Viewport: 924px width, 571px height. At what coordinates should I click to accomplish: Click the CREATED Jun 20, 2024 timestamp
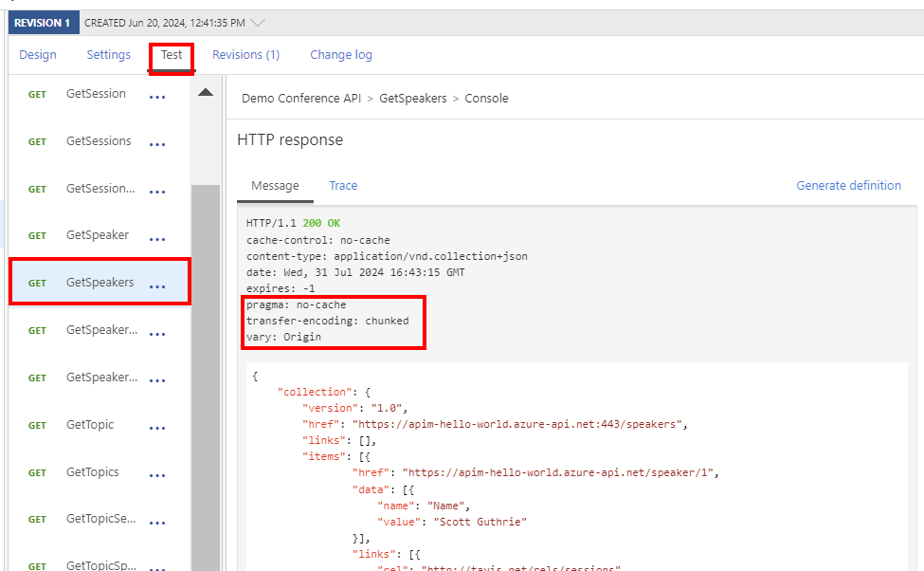[x=164, y=23]
